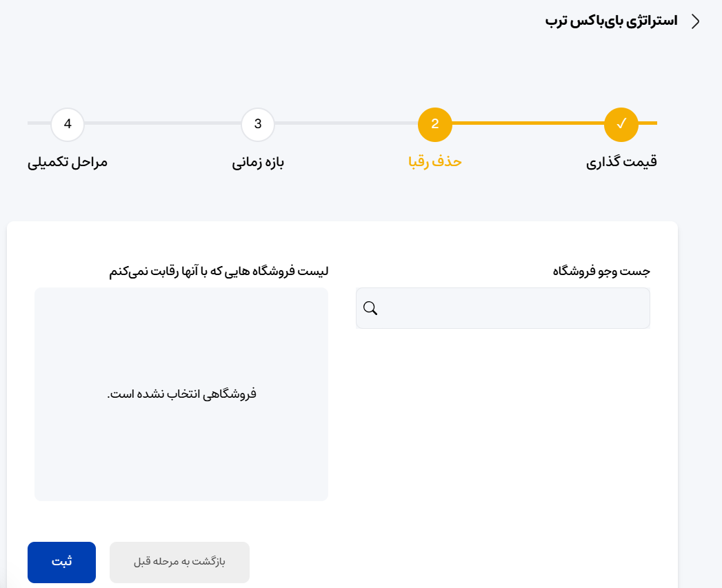The height and width of the screenshot is (588, 722).
Task: Click the empty excluded stores list box
Action: 181,394
